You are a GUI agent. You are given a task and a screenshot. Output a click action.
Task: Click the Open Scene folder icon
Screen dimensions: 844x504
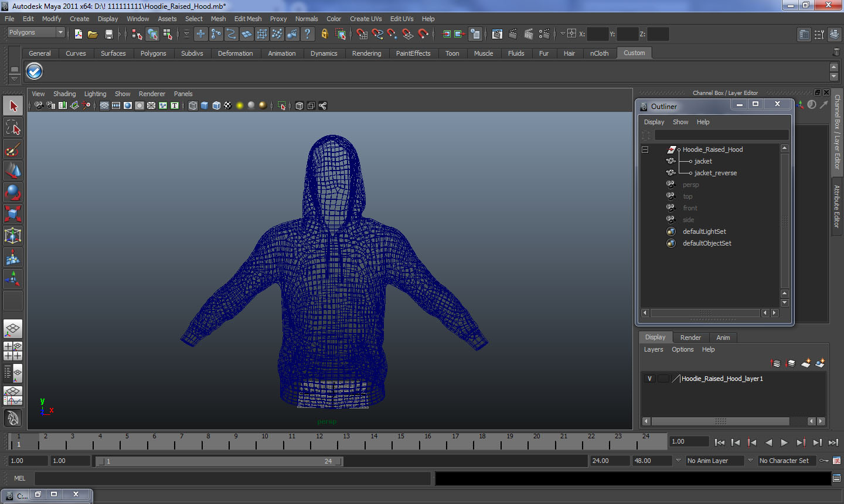pos(93,35)
